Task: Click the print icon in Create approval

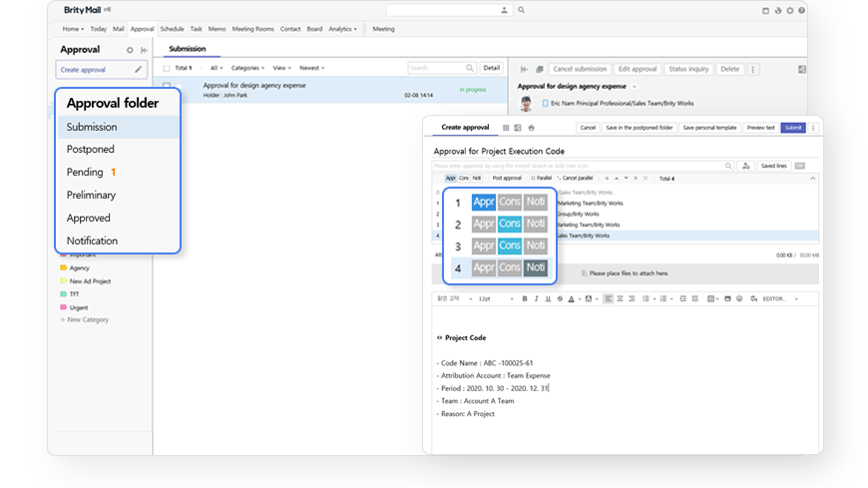Action: [x=532, y=128]
